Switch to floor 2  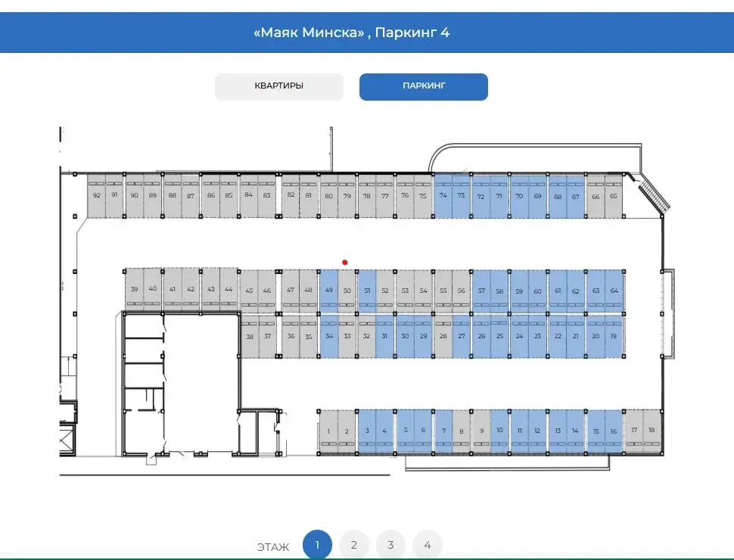click(353, 545)
